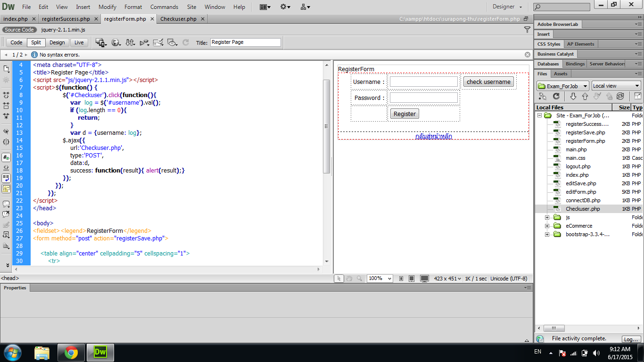Click the Log... button in Files panel

pyautogui.click(x=630, y=339)
